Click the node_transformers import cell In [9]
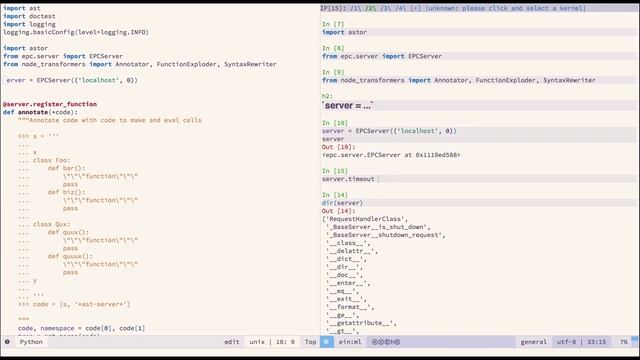Viewport: 640px width, 360px height. pyautogui.click(x=479, y=80)
